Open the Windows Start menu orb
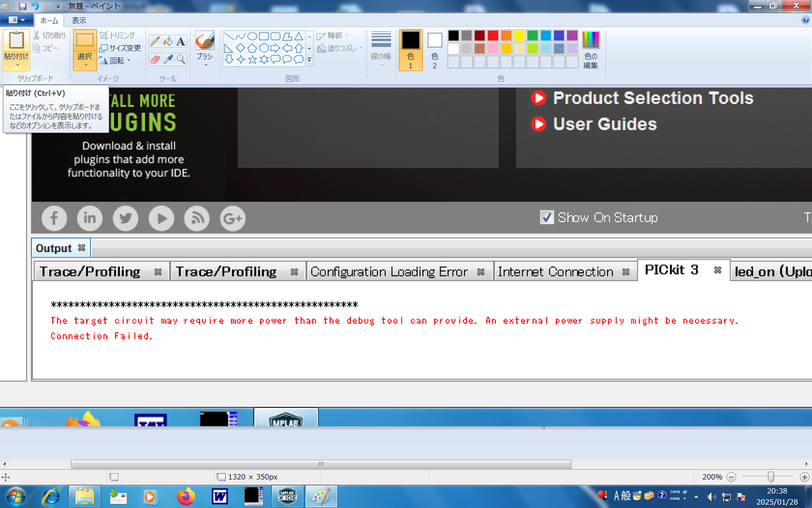The height and width of the screenshot is (508, 812). pyautogui.click(x=15, y=496)
